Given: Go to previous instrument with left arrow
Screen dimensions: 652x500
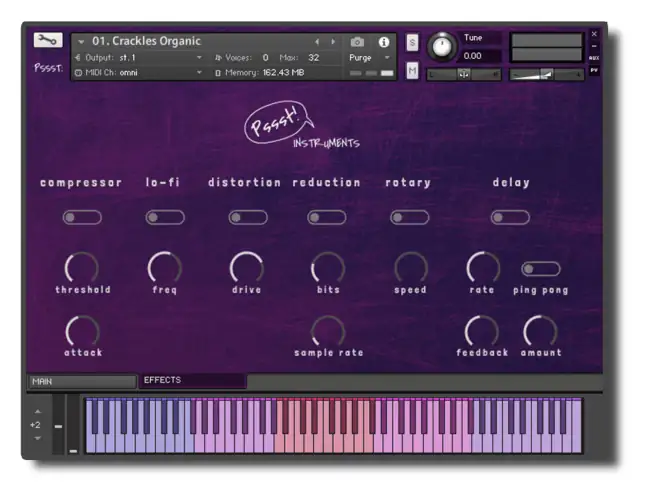Looking at the screenshot, I should (x=317, y=42).
